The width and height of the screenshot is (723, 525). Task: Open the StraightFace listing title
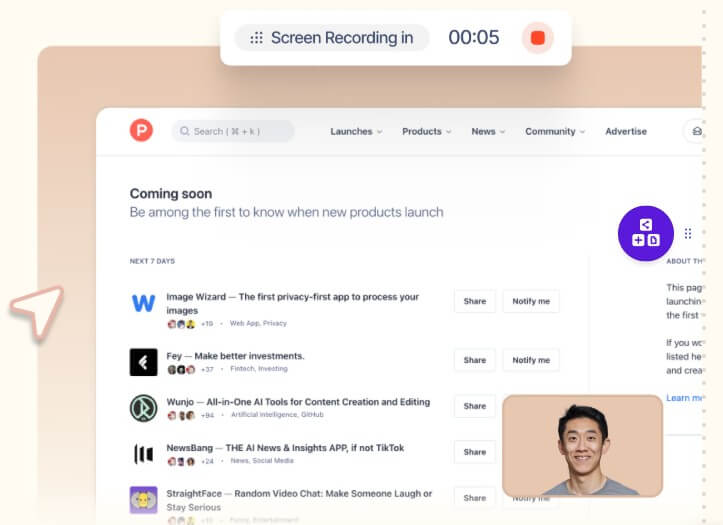point(299,500)
